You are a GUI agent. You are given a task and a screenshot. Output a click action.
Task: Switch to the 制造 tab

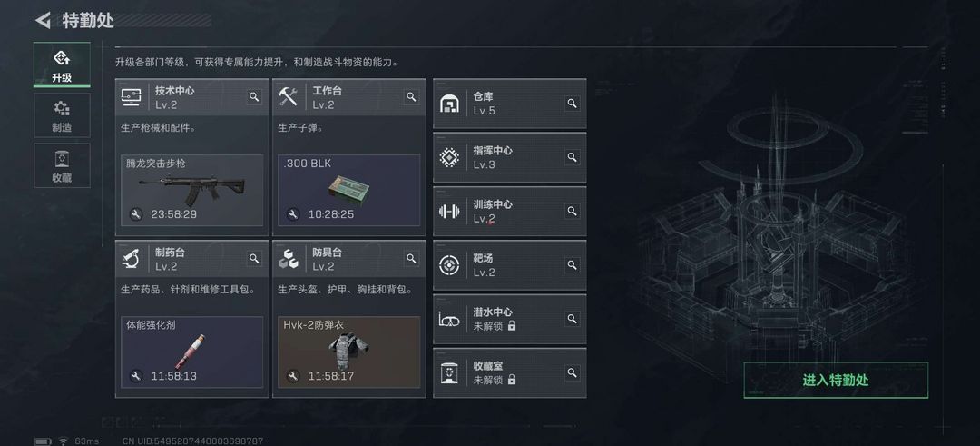tap(62, 115)
